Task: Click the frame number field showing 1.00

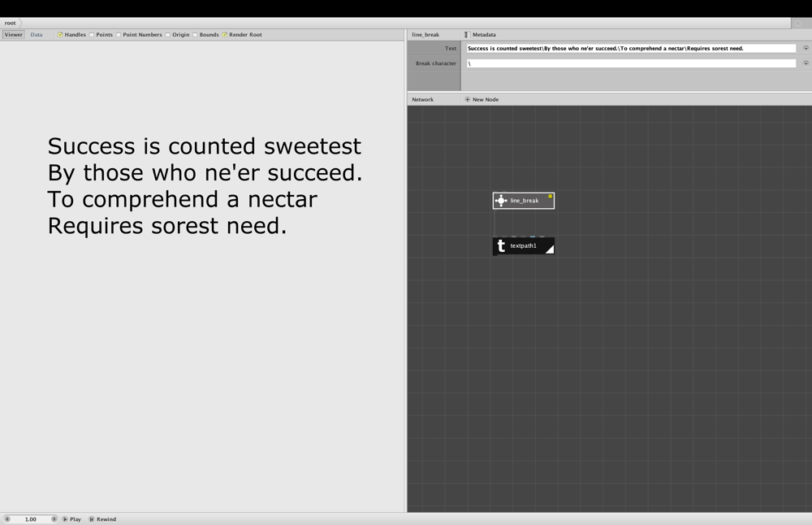Action: coord(31,518)
